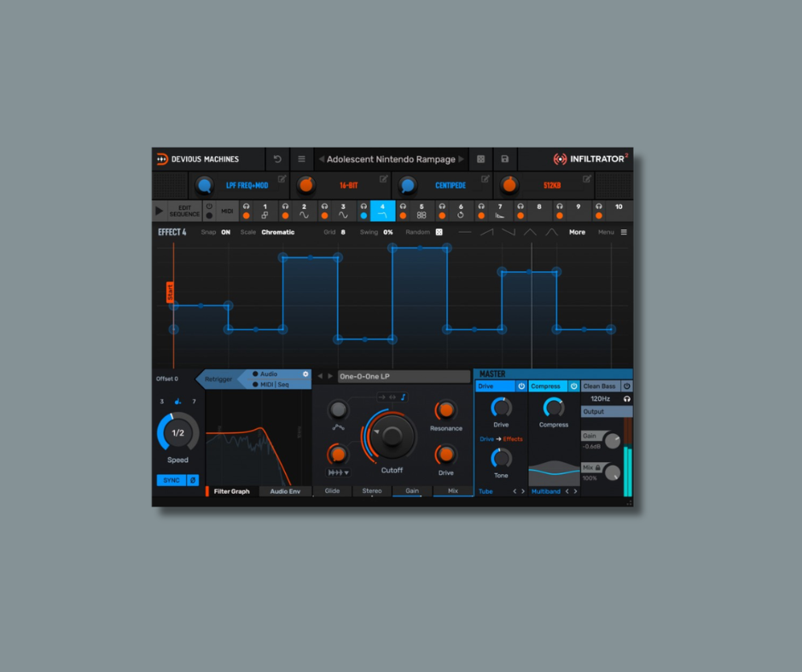Toggle Clean Bass power button

[626, 386]
